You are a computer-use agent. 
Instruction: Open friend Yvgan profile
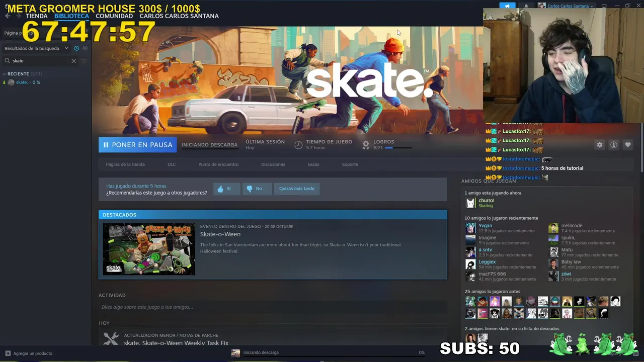tap(486, 226)
